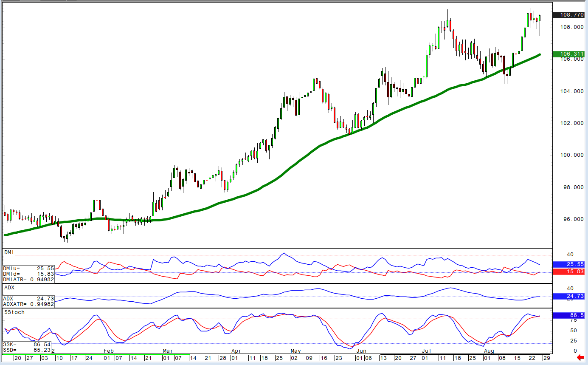
Task: Click the 50 level on the SStoch axis
Action: click(574, 330)
